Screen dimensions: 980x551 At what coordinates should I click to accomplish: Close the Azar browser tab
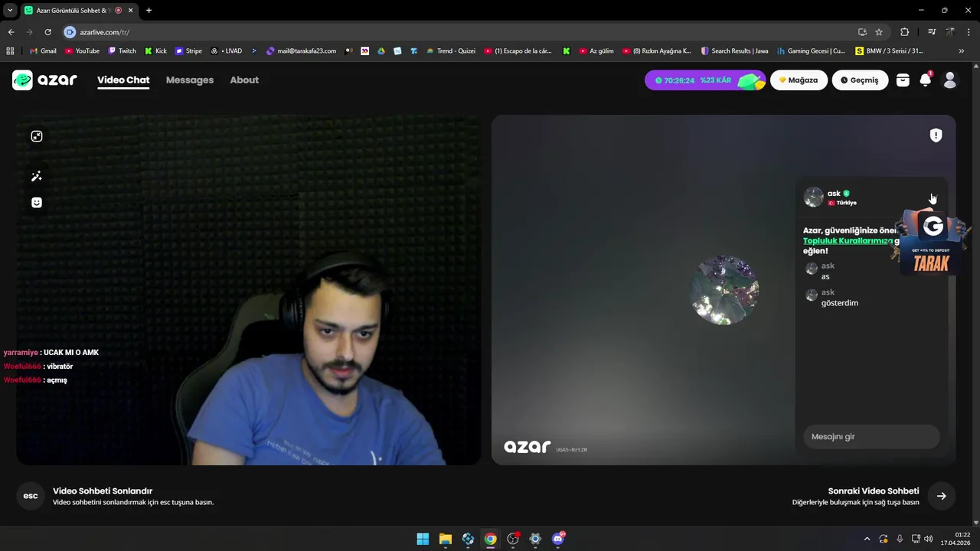point(132,10)
